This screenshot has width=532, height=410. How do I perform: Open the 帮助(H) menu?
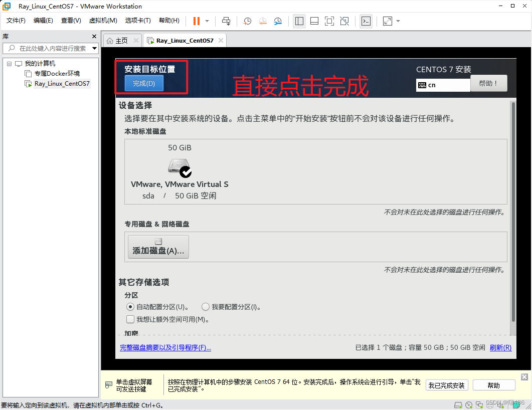pos(169,21)
